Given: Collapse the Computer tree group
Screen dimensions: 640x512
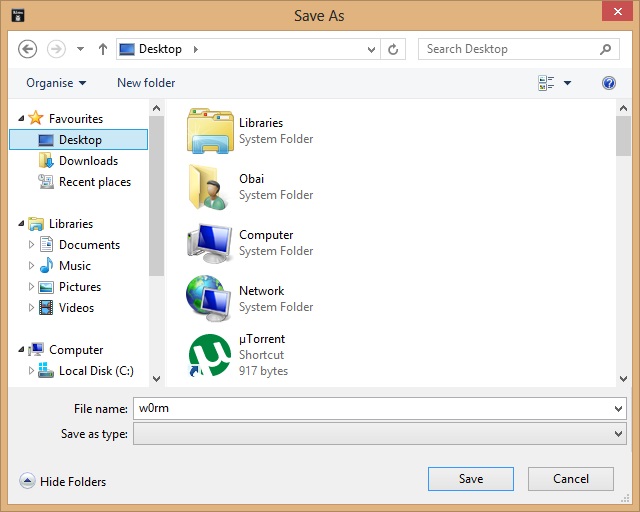Looking at the screenshot, I should [21, 349].
